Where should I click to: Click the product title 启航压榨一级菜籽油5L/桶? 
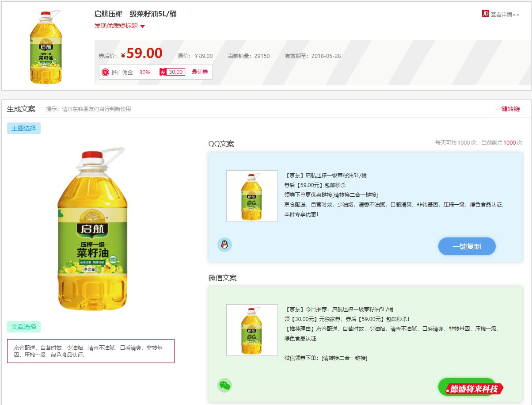click(x=136, y=14)
